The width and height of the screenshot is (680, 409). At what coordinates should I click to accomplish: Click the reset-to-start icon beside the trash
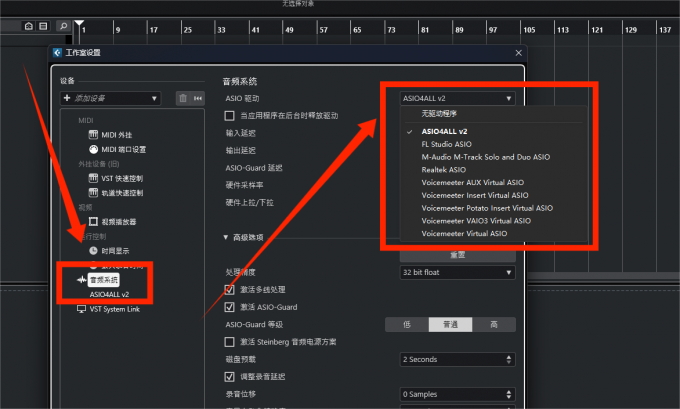[x=198, y=98]
